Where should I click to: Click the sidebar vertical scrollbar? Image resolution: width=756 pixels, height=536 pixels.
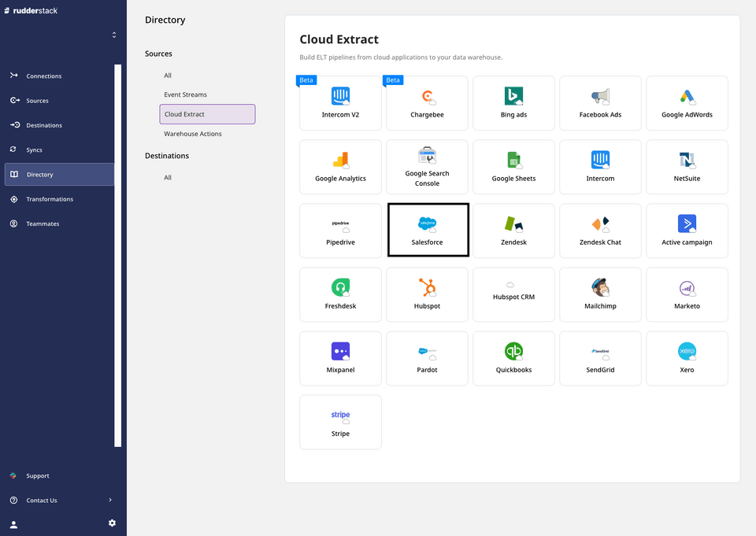coord(117,256)
